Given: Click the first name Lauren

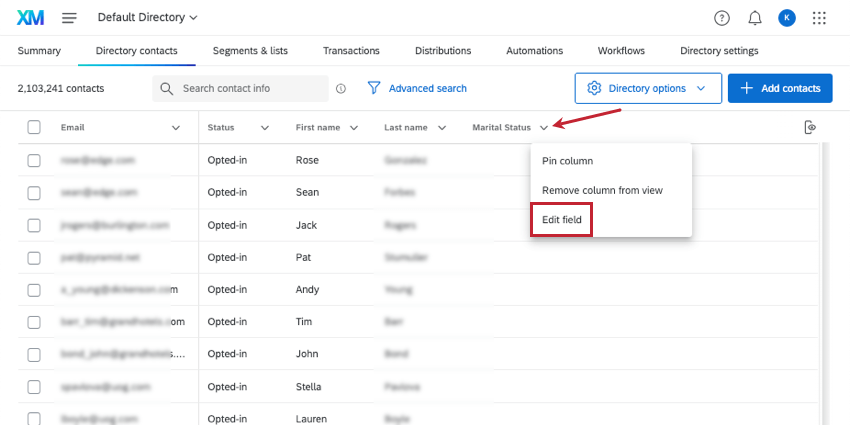Looking at the screenshot, I should click(311, 419).
